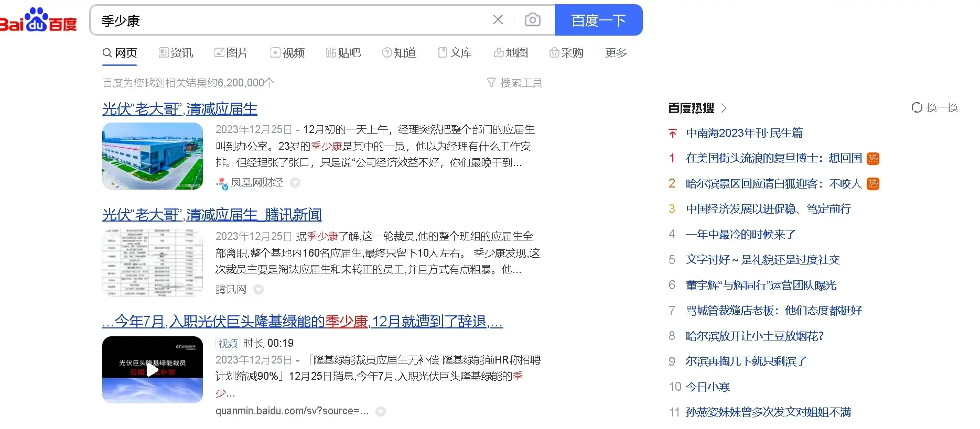Screen dimensions: 980x429
Task: Open hot topic 哈尔滨放开让小土豆放烟花?
Action: click(755, 336)
